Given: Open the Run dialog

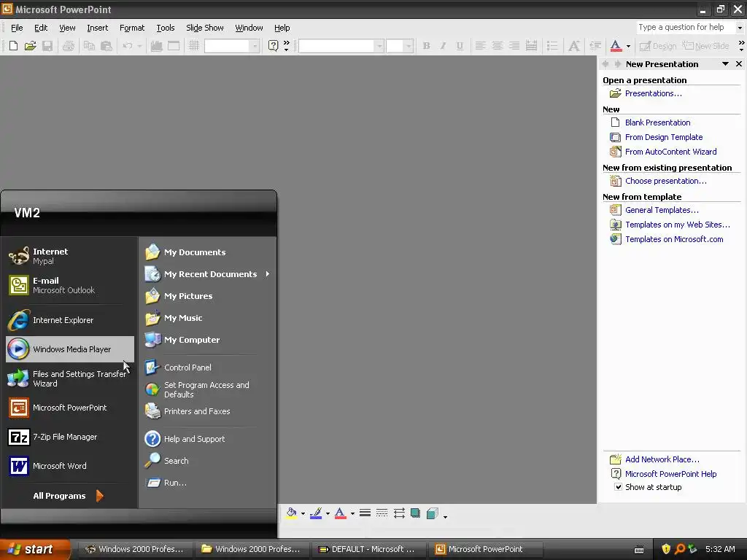Looking at the screenshot, I should click(207, 483).
